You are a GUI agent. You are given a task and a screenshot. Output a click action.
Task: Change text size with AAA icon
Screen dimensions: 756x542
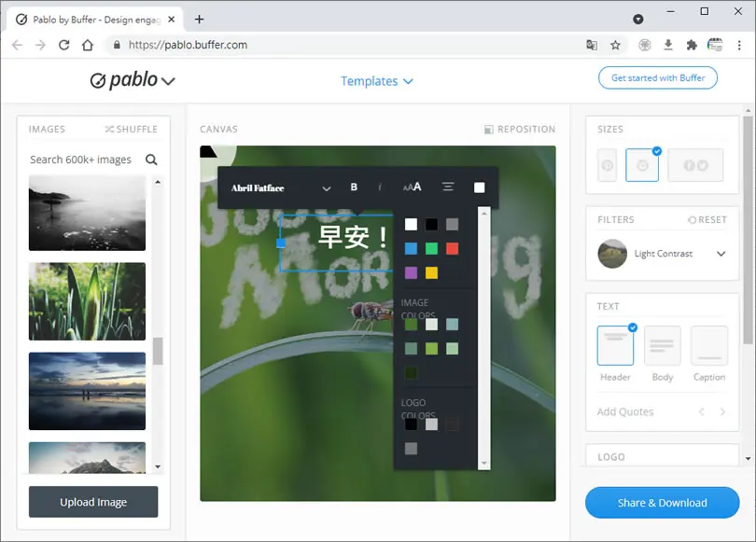(x=413, y=187)
